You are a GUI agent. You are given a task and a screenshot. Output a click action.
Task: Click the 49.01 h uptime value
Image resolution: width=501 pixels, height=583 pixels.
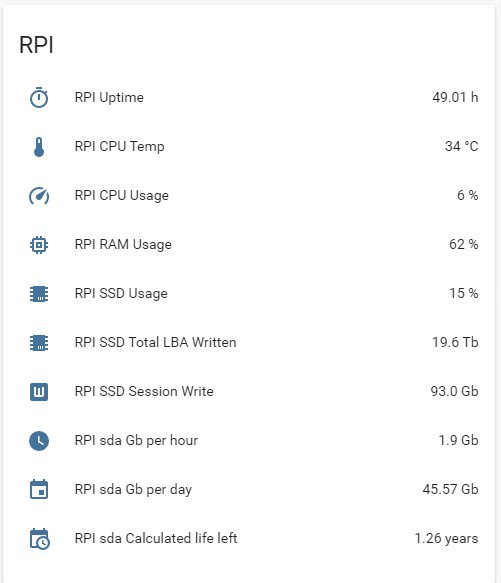455,97
